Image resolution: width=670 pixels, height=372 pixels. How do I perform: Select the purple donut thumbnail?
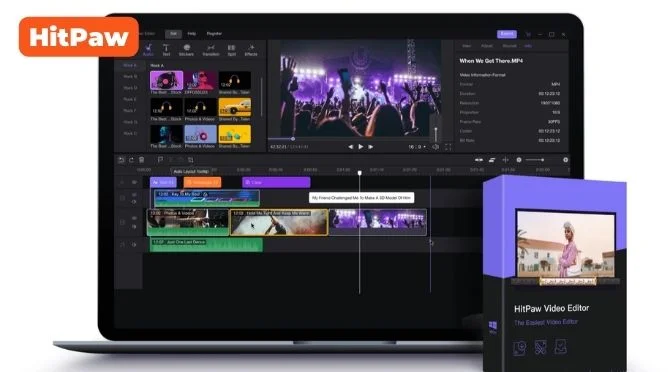(x=200, y=135)
